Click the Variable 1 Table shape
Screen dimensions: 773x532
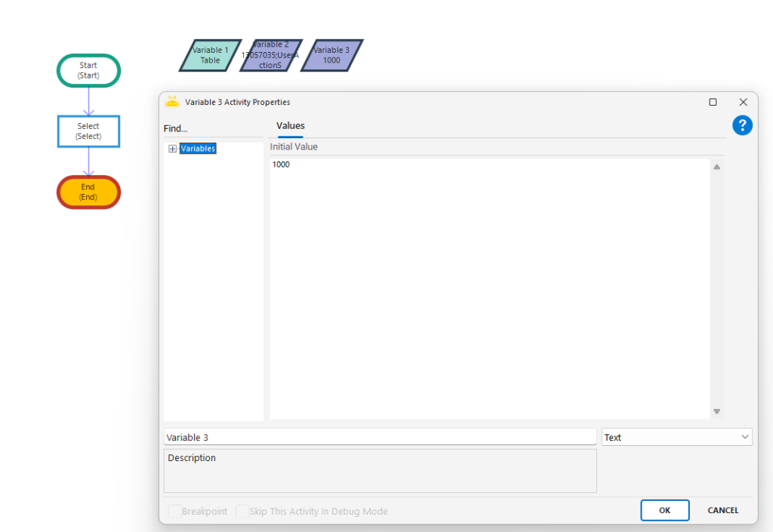click(x=210, y=55)
